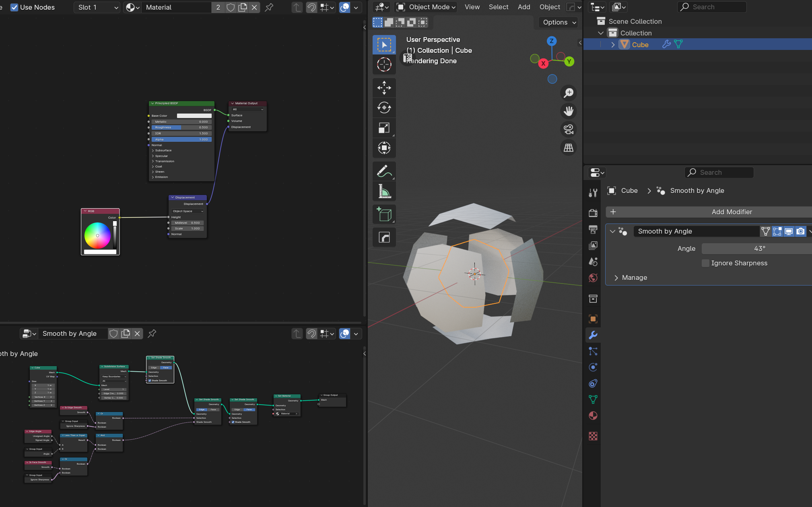Viewport: 812px width, 507px height.
Task: Collapse Collection in the outliner
Action: coord(601,33)
